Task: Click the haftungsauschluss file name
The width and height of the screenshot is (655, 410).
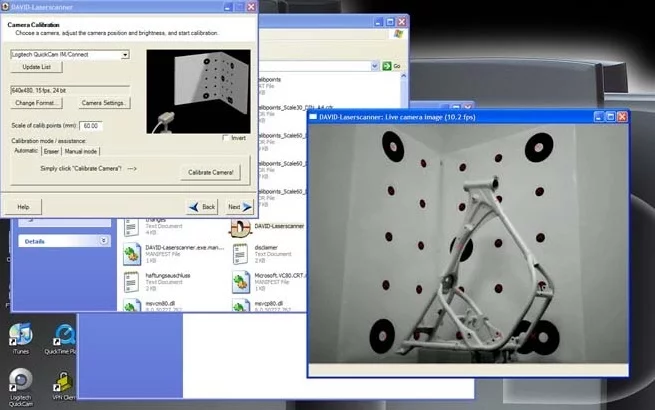Action: (x=168, y=275)
